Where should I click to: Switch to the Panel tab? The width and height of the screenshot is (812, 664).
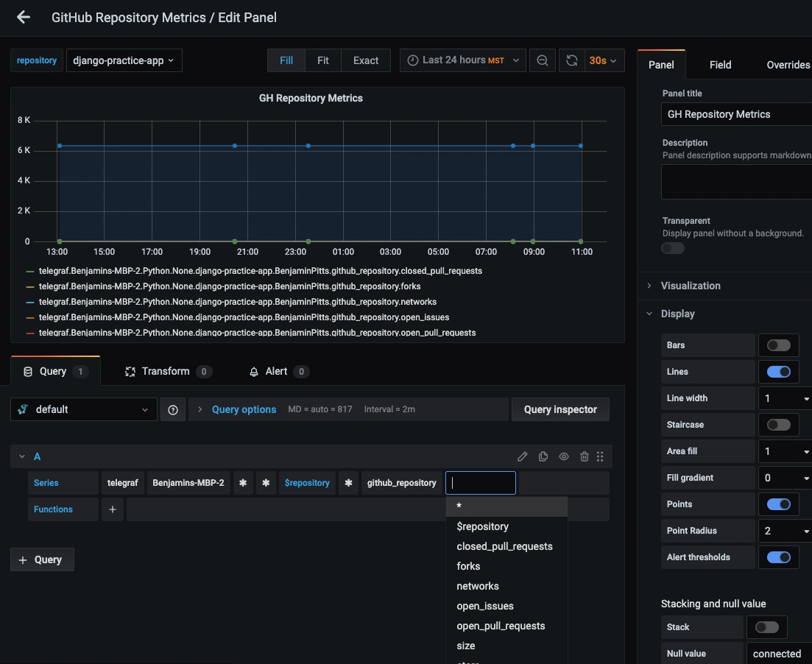661,65
